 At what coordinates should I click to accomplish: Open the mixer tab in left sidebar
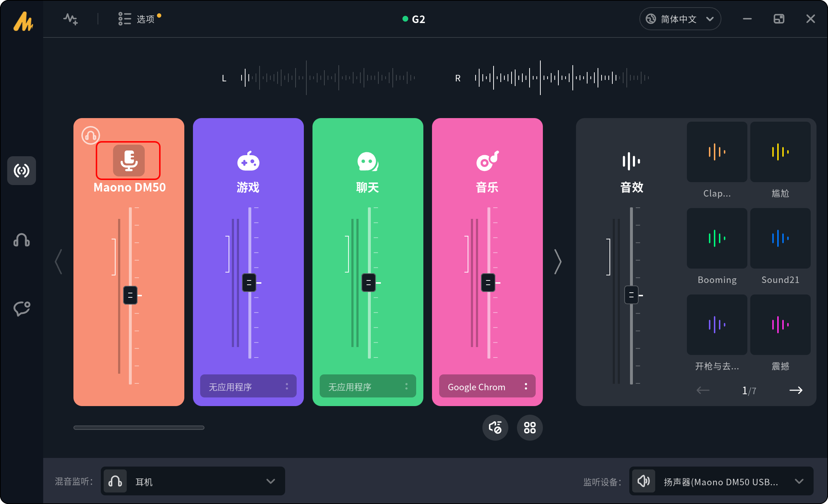(x=22, y=171)
